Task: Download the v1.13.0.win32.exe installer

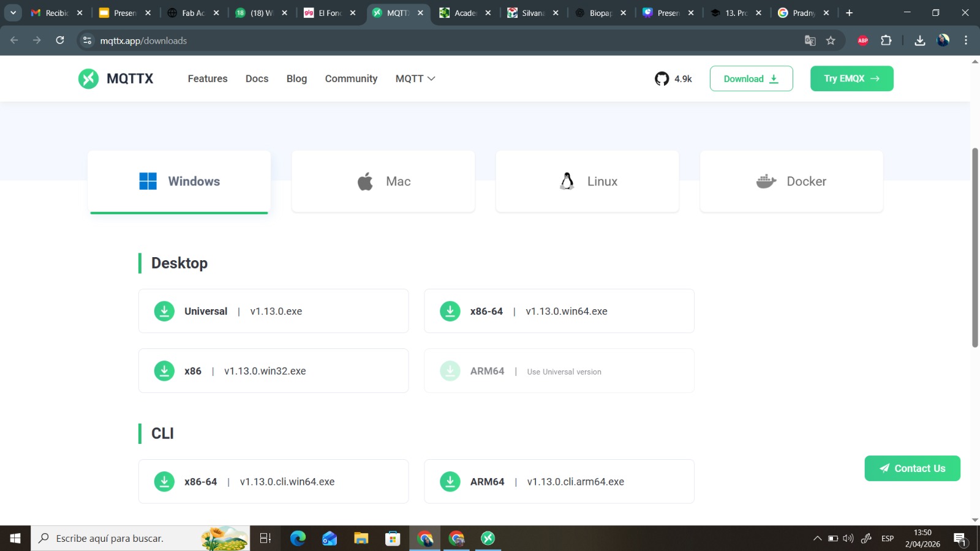Action: pos(273,371)
